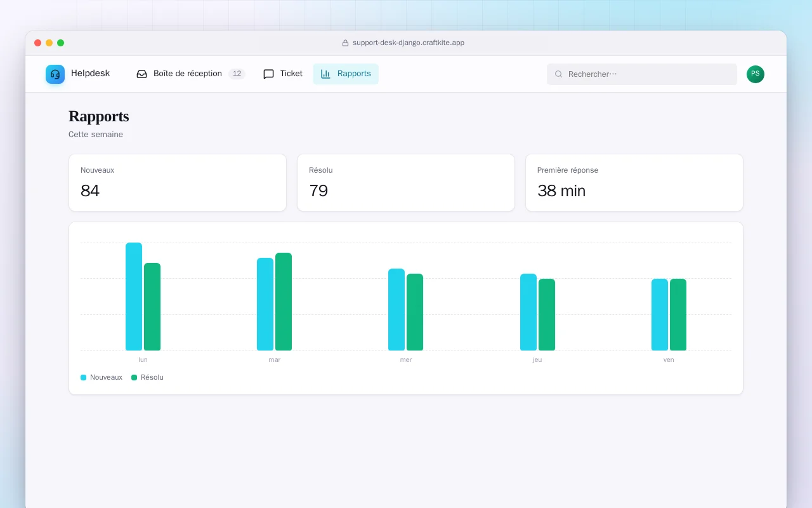Open the Nouveaux 84 stat card

(x=178, y=183)
